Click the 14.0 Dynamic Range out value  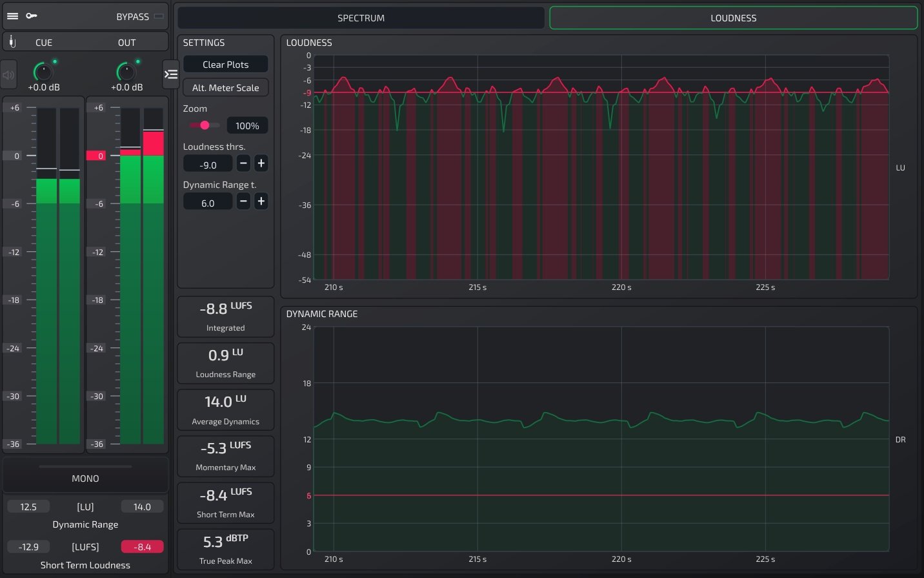142,507
